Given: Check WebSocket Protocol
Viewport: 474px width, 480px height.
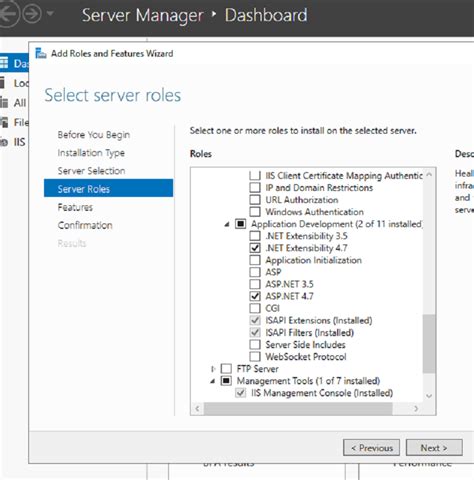Looking at the screenshot, I should tap(255, 356).
